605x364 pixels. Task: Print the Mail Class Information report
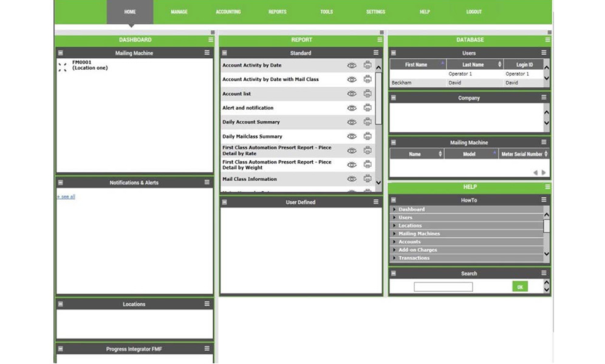click(367, 179)
